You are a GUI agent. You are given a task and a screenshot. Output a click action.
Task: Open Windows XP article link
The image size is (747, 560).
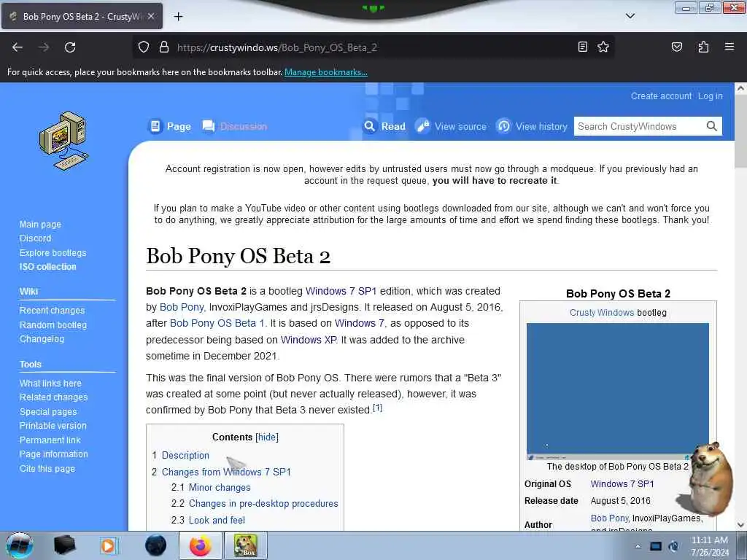pyautogui.click(x=309, y=340)
